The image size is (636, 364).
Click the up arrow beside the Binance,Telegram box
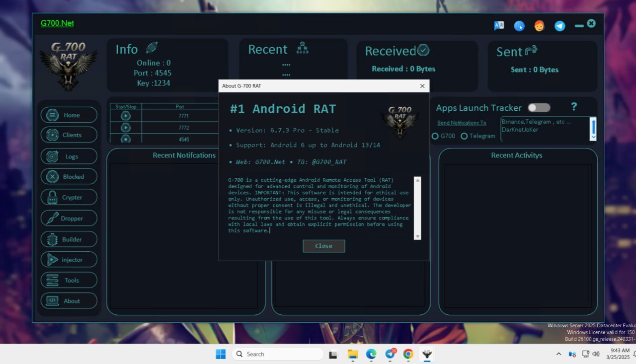pyautogui.click(x=593, y=121)
